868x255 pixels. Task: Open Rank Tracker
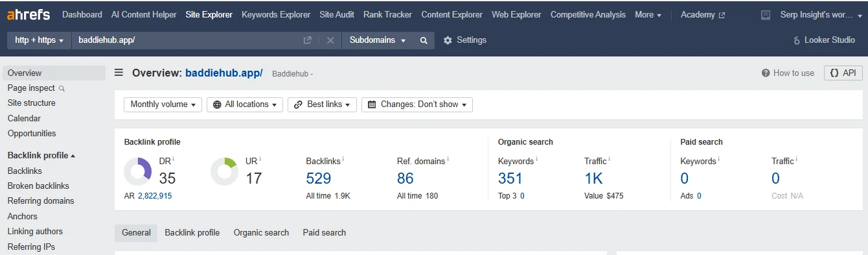point(387,14)
